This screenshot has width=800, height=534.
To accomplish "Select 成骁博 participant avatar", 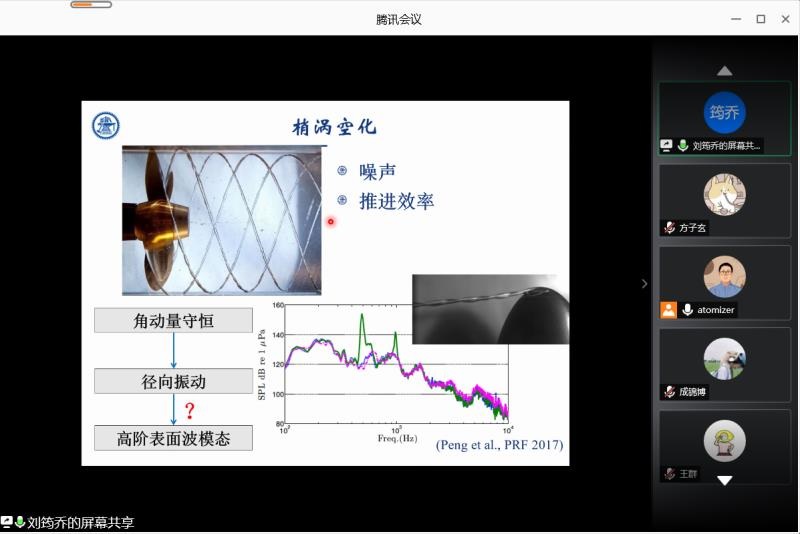I will click(724, 358).
